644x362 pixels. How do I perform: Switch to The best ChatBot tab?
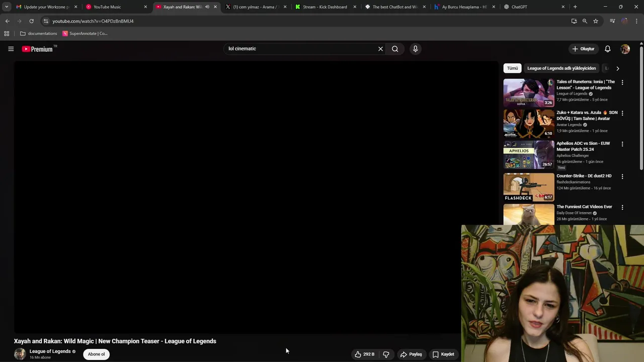click(394, 7)
